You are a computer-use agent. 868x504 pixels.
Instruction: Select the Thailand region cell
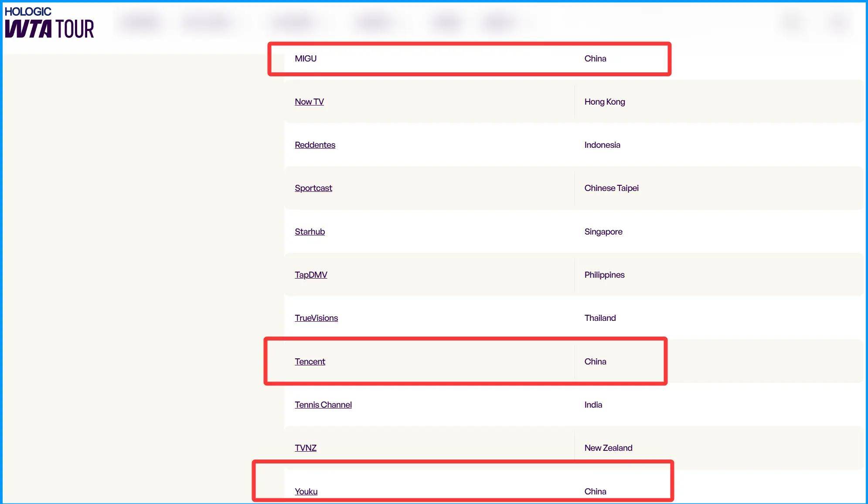[600, 318]
